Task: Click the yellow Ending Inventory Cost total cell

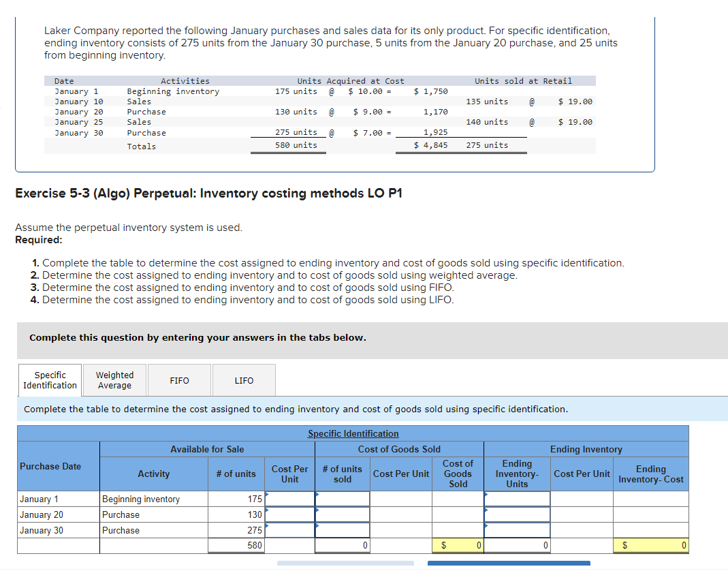Action: tap(650, 545)
